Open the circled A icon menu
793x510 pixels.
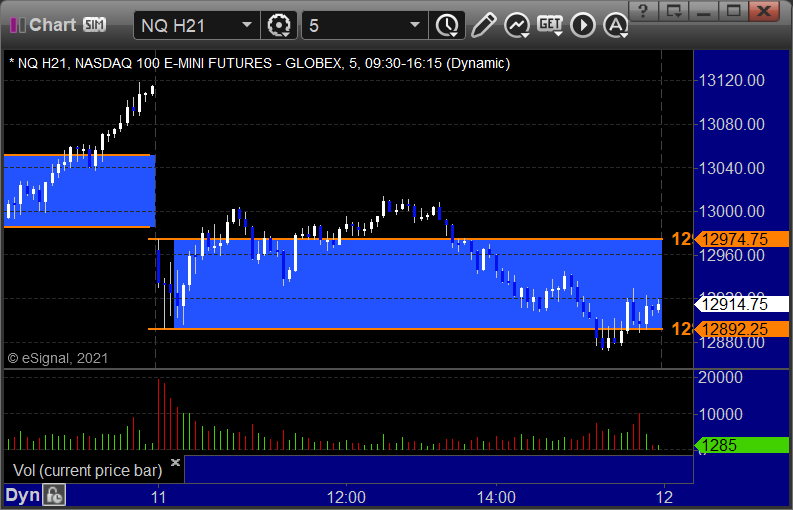pos(616,25)
